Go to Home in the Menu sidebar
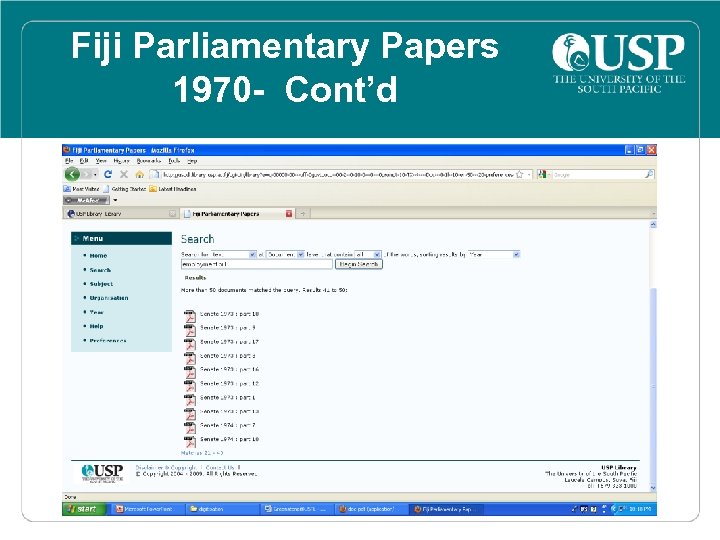 click(x=98, y=256)
